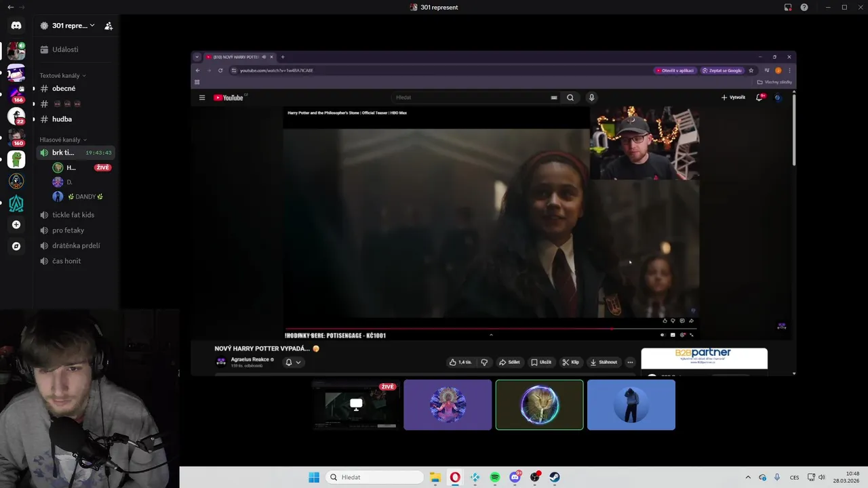This screenshot has height=488, width=868.
Task: Open tab search dropdown in streamed browser
Action: tap(197, 57)
